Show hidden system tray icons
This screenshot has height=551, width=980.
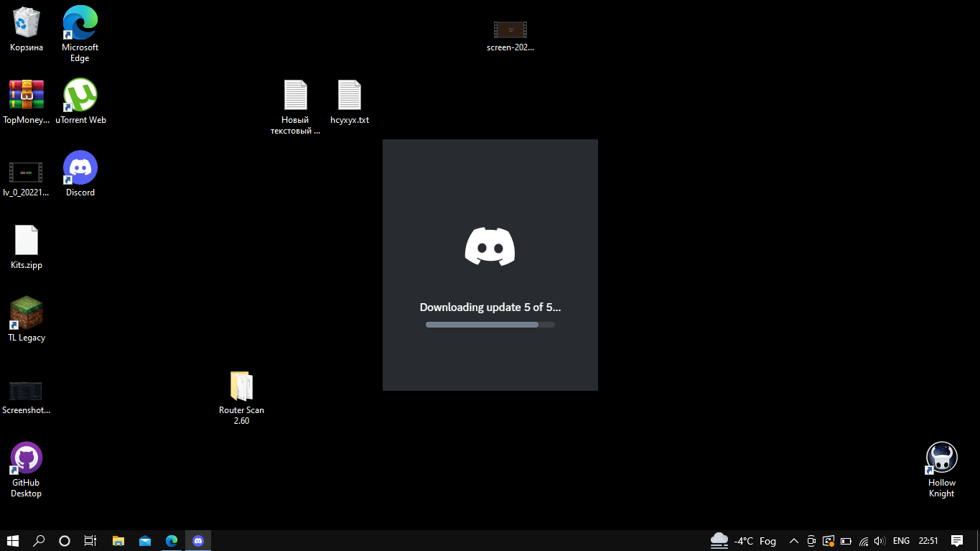click(794, 541)
